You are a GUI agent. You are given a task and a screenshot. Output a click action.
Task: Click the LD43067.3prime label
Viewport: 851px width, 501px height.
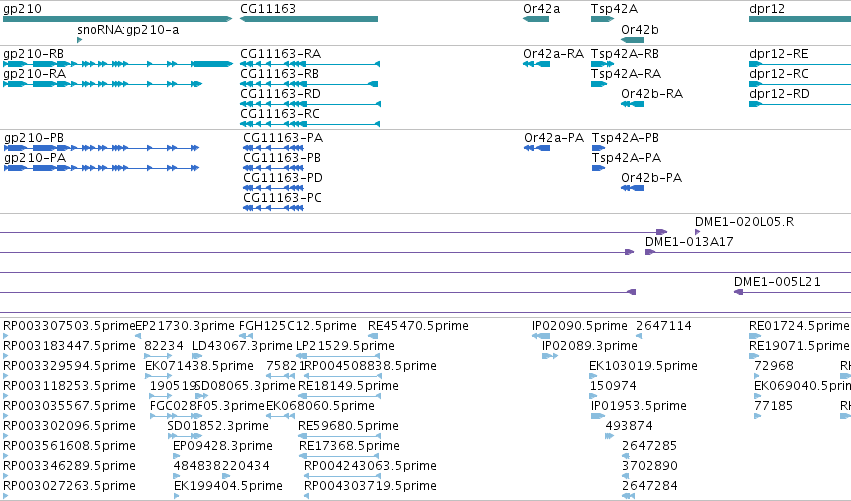[x=242, y=346]
